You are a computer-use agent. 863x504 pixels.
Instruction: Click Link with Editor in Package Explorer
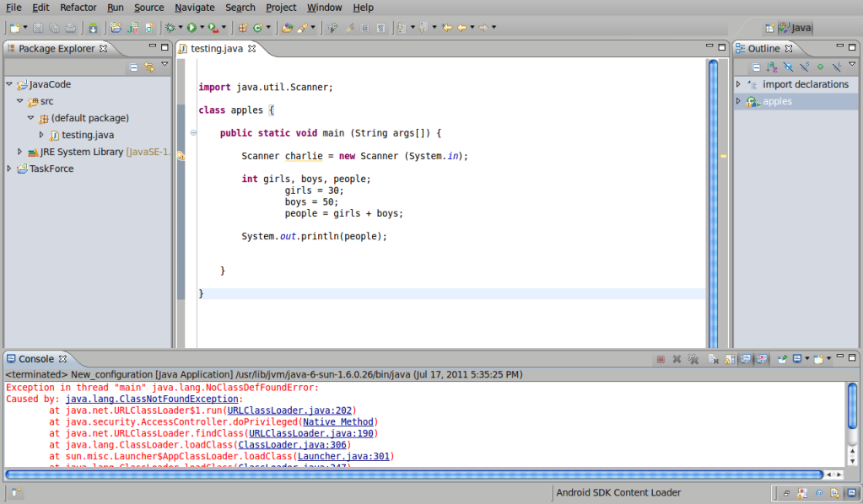click(149, 67)
